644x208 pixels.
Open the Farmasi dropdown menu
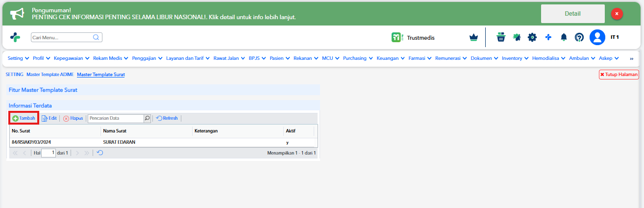click(420, 58)
